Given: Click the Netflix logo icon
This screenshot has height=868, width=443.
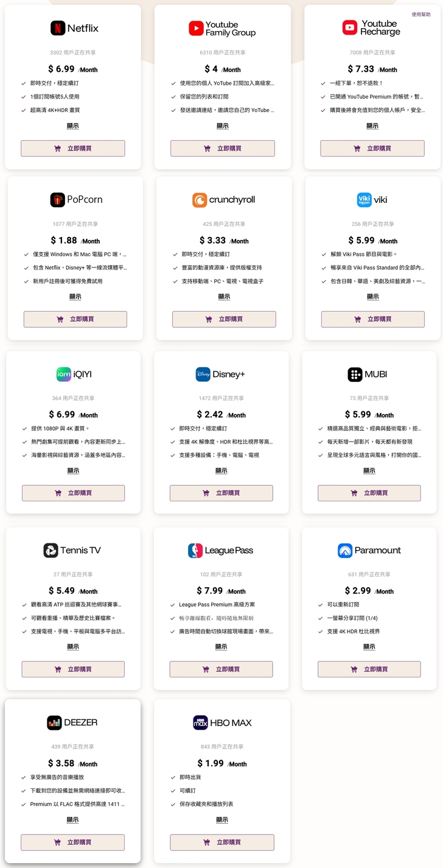Looking at the screenshot, I should [x=58, y=28].
